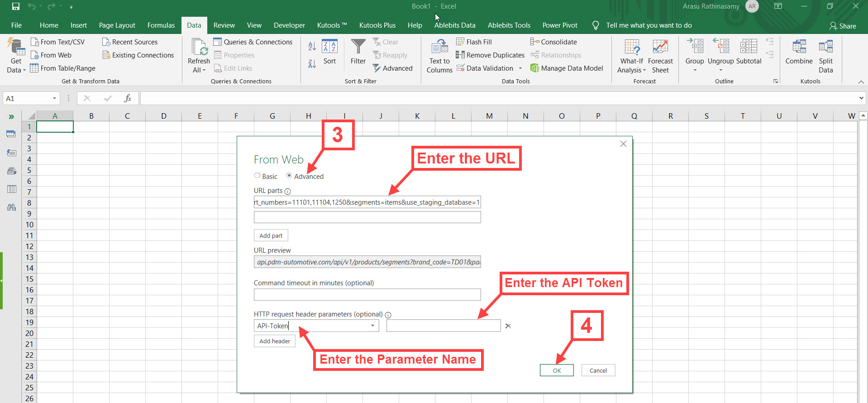Click the formula bar input
This screenshot has height=403, width=868.
point(499,98)
